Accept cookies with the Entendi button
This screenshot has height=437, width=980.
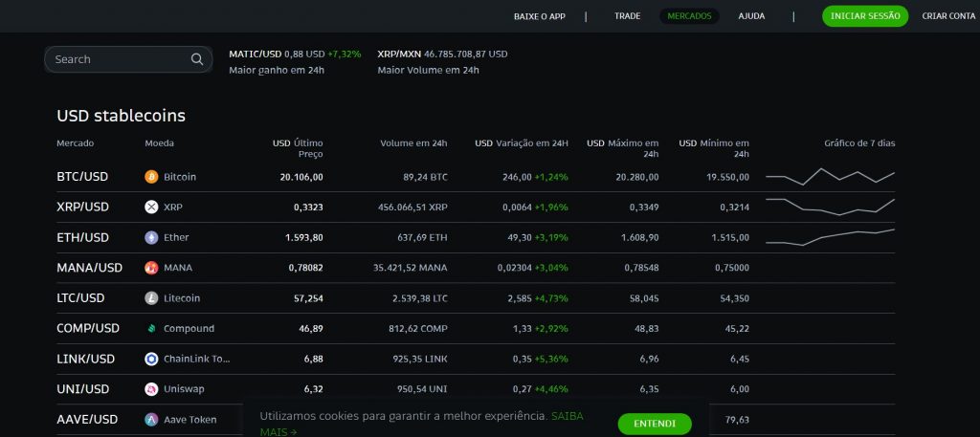coord(655,424)
